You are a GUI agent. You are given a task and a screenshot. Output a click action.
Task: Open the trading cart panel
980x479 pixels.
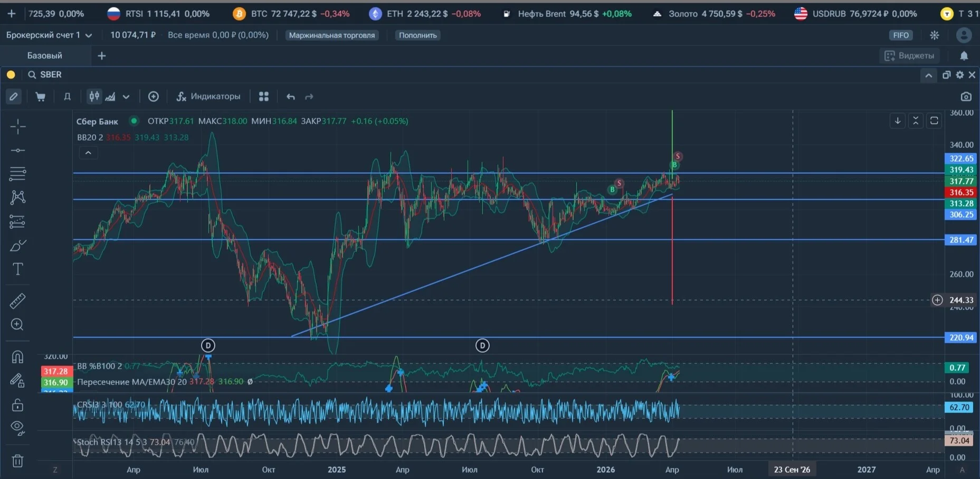click(40, 97)
